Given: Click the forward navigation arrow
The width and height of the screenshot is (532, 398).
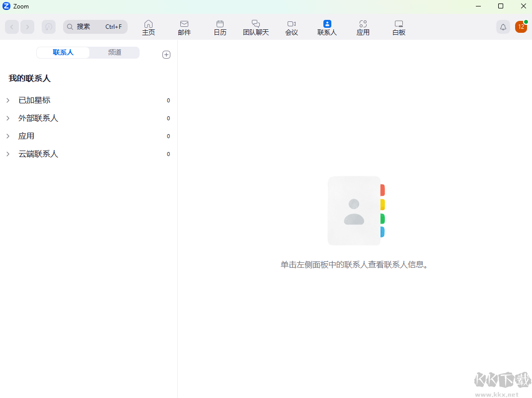Looking at the screenshot, I should (x=27, y=27).
